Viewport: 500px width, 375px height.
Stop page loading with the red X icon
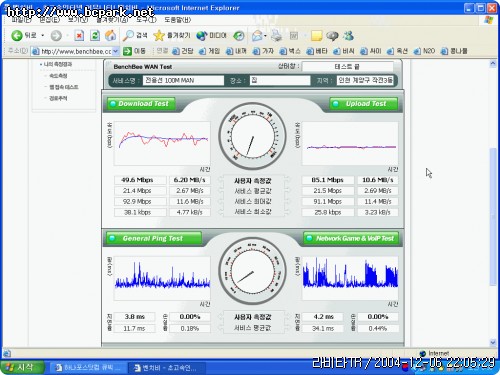[79, 35]
